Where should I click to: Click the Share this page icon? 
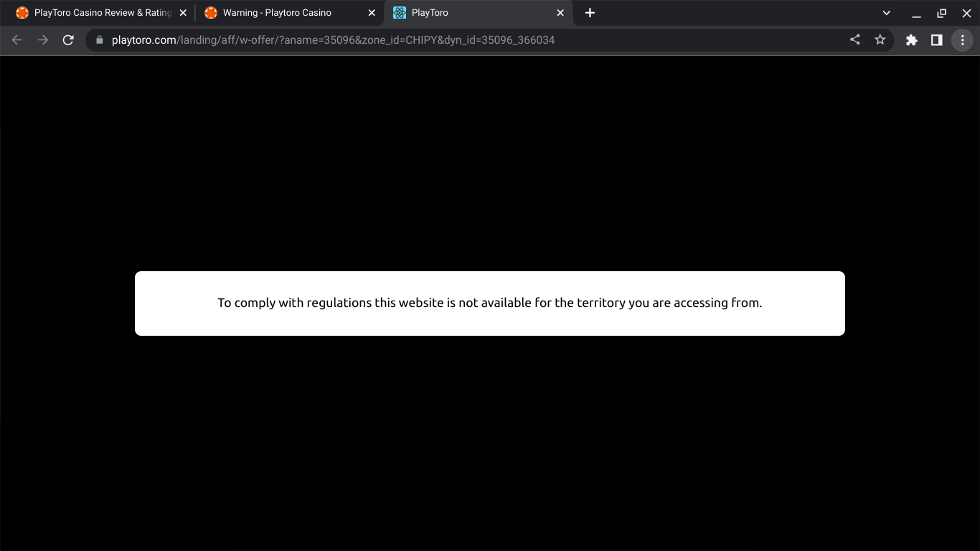(x=854, y=39)
